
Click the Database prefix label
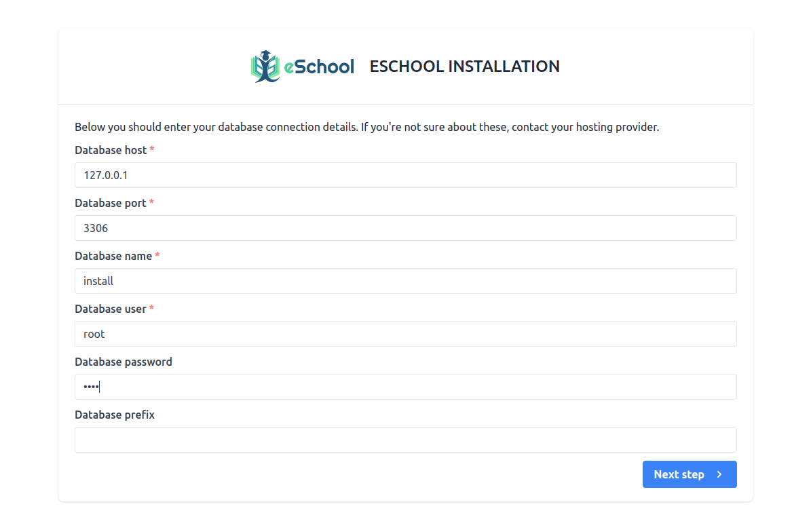114,415
